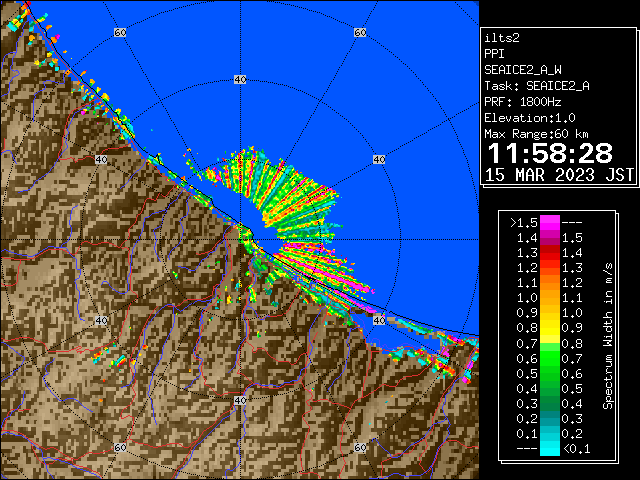The width and height of the screenshot is (640, 480).
Task: Click the 60 km ring label in the northwest
Action: tap(120, 32)
